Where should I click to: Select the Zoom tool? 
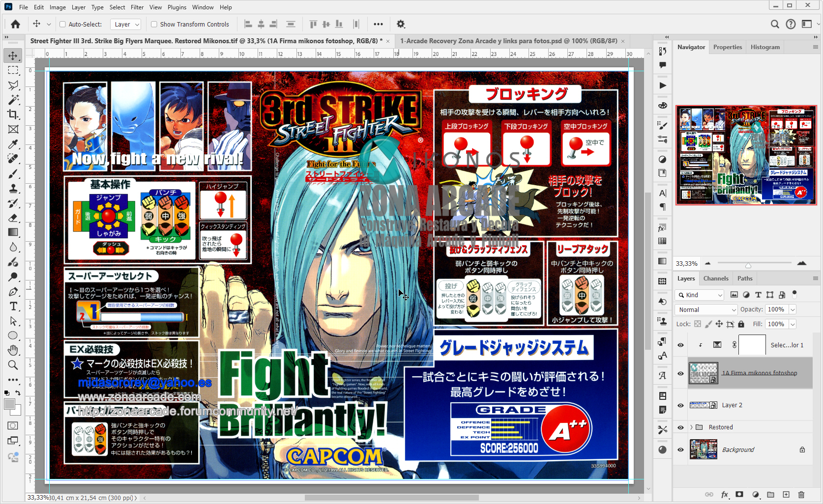pyautogui.click(x=13, y=365)
